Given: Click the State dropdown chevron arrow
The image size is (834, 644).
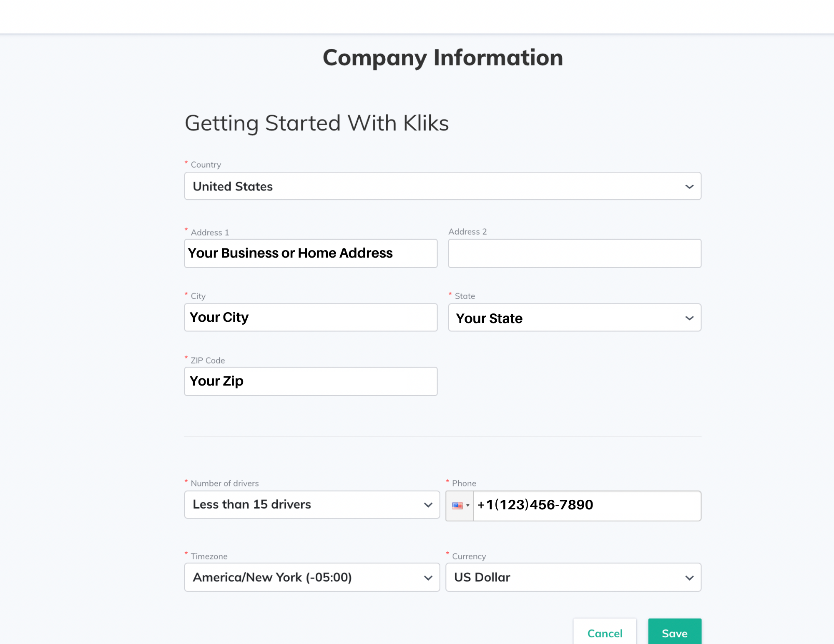Looking at the screenshot, I should pos(689,318).
